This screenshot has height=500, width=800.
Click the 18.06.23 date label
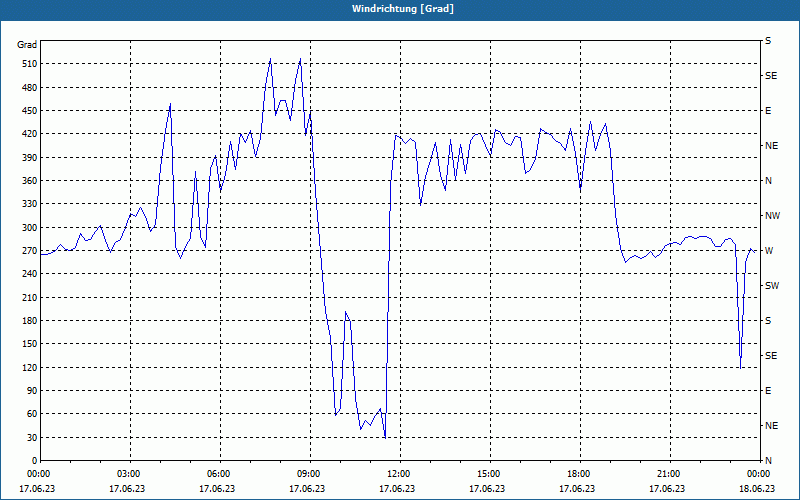click(757, 489)
